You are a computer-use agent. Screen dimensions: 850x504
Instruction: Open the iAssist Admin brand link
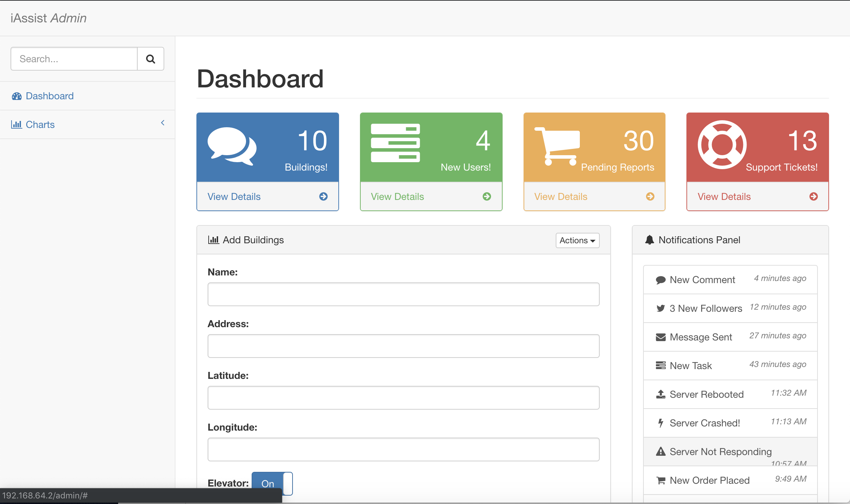click(x=48, y=18)
